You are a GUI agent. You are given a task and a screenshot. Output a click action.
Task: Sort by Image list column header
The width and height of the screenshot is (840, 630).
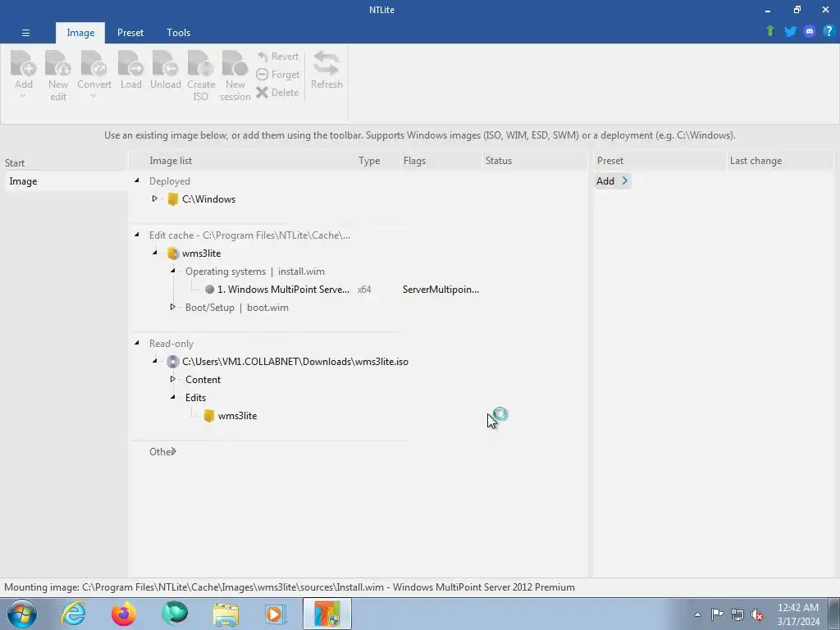(x=244, y=161)
